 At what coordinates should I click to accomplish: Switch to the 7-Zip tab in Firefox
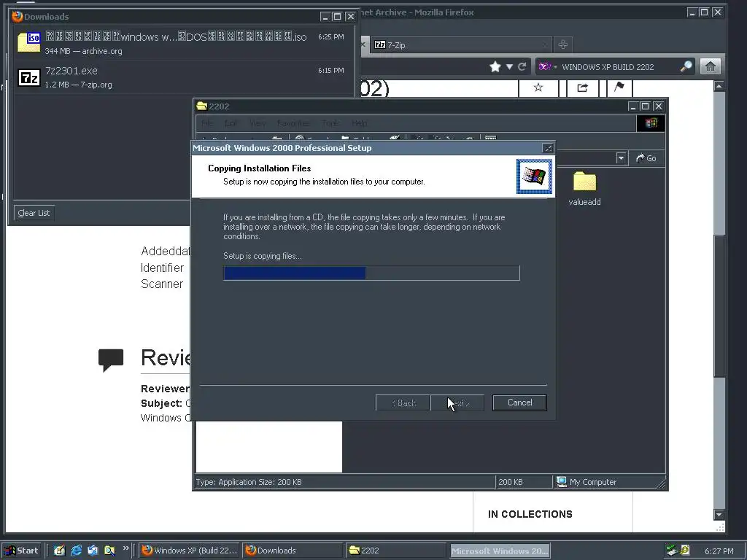point(461,44)
